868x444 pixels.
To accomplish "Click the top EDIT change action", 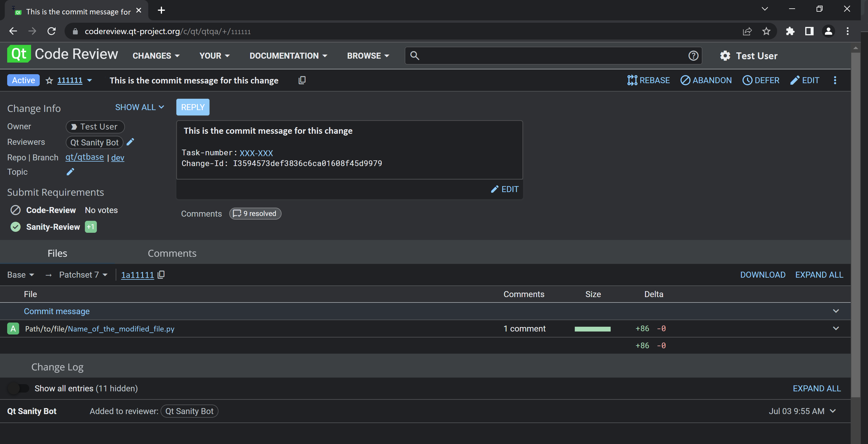I will pyautogui.click(x=805, y=80).
